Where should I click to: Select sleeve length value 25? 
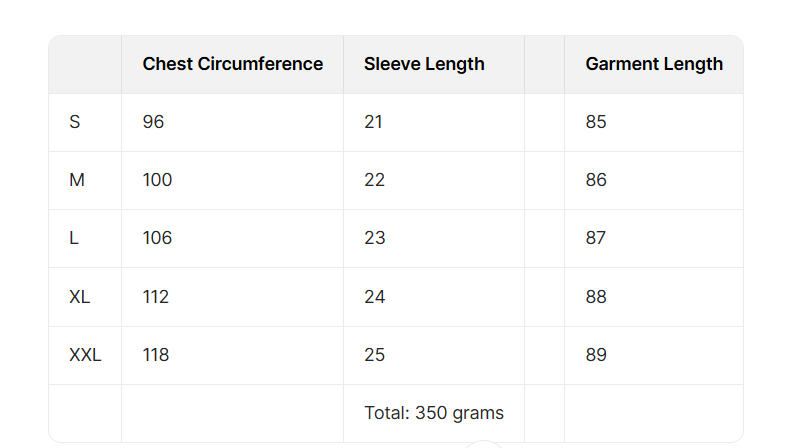pos(375,355)
